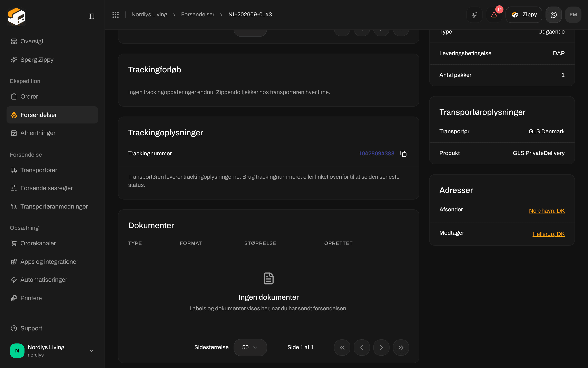Image resolution: width=588 pixels, height=368 pixels.
Task: Go to last documents page
Action: click(x=401, y=347)
